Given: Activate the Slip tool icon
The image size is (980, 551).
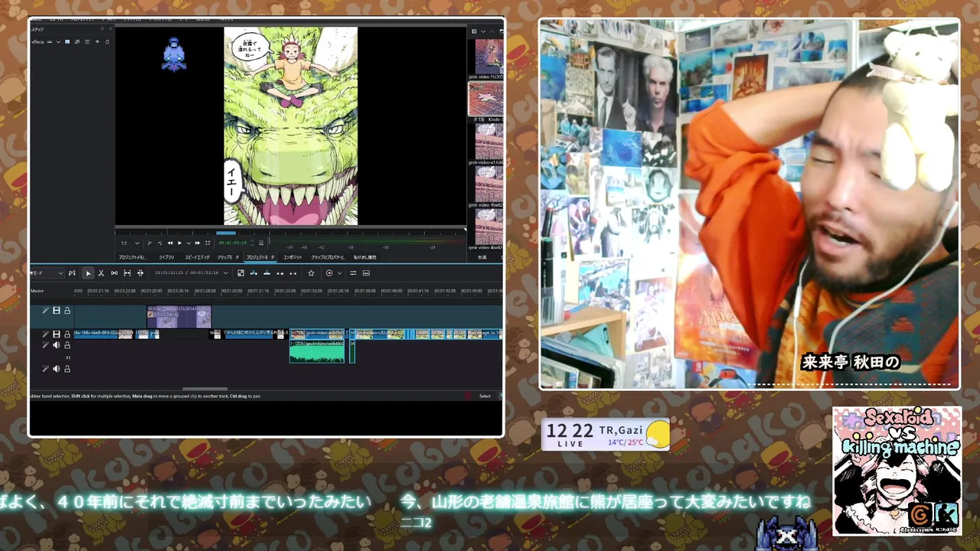Looking at the screenshot, I should [x=127, y=273].
